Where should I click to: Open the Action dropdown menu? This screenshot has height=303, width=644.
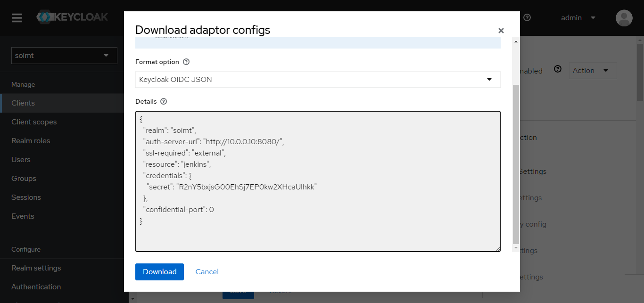point(592,71)
